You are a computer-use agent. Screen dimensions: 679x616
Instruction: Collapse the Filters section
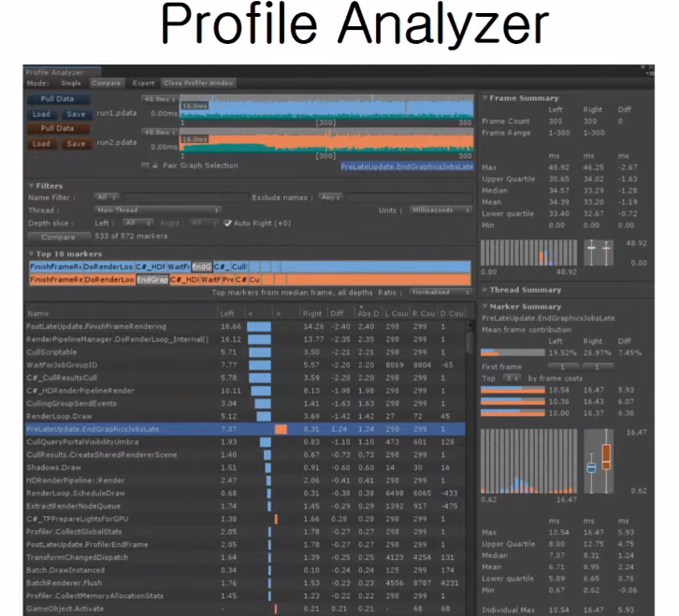point(31,186)
